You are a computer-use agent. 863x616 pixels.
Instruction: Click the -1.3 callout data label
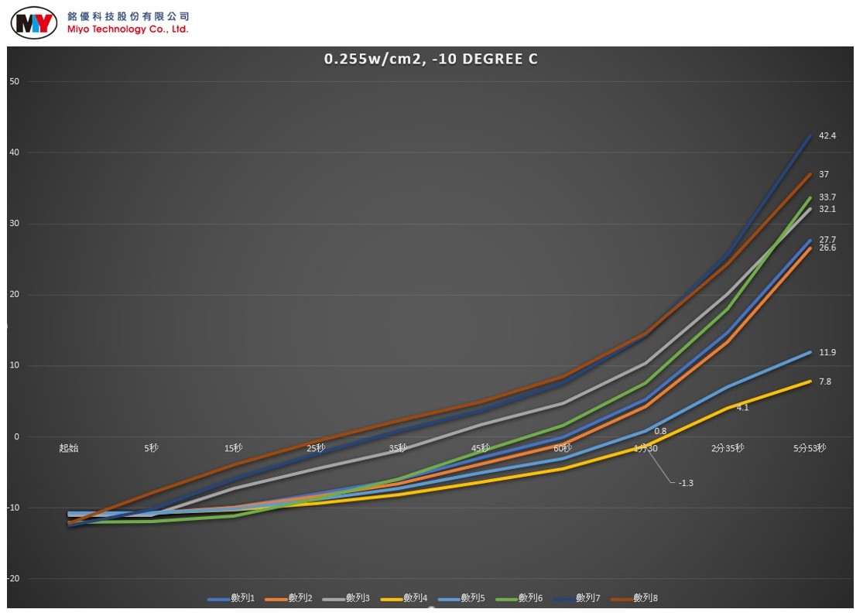(686, 483)
